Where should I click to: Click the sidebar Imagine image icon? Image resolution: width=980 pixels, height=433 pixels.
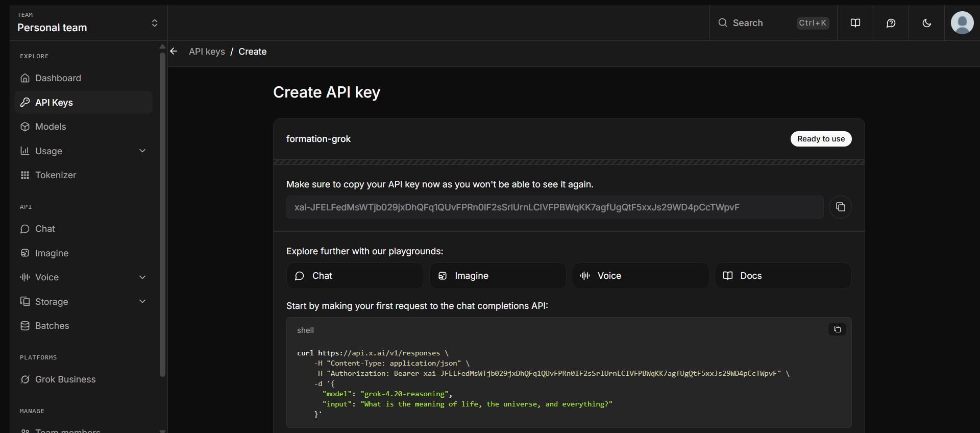coord(25,253)
